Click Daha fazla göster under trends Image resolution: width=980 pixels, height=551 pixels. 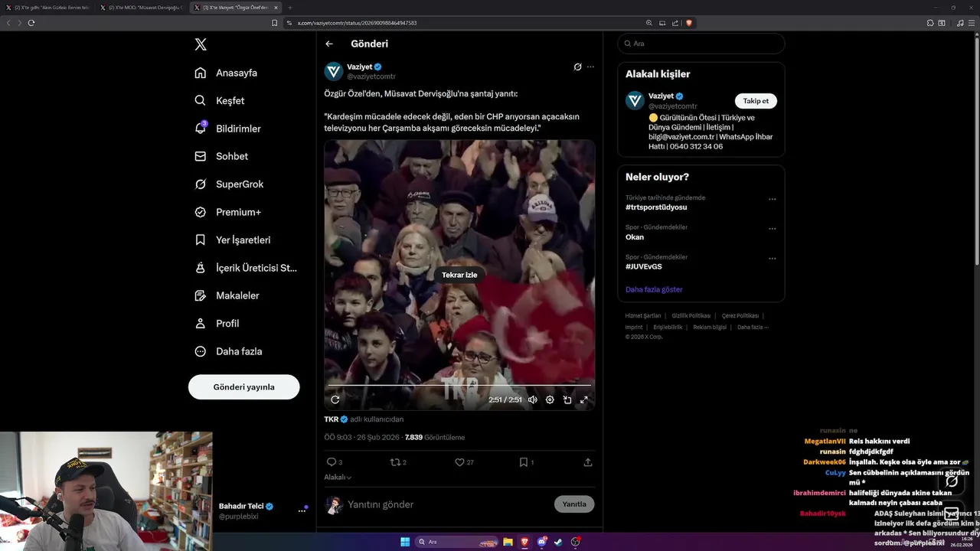click(x=654, y=289)
